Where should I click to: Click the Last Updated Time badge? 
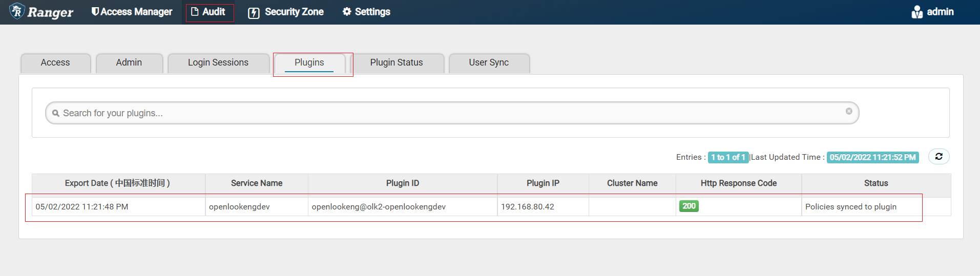(x=872, y=157)
